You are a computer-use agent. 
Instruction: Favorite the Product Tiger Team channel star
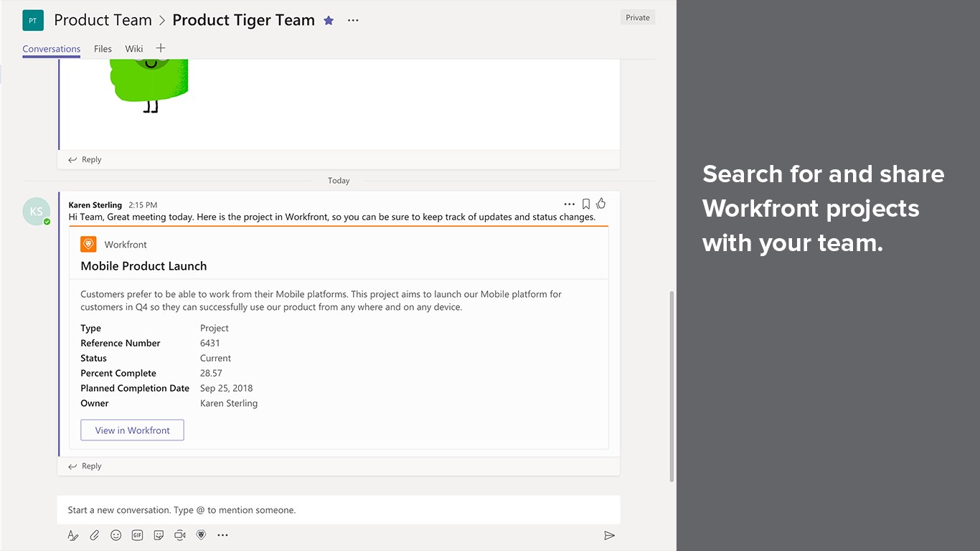tap(329, 20)
